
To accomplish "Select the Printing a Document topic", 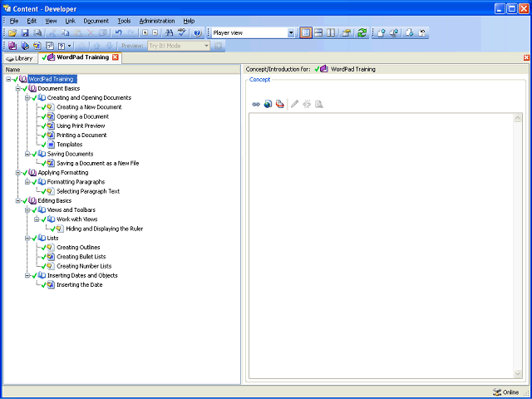I will pos(81,135).
